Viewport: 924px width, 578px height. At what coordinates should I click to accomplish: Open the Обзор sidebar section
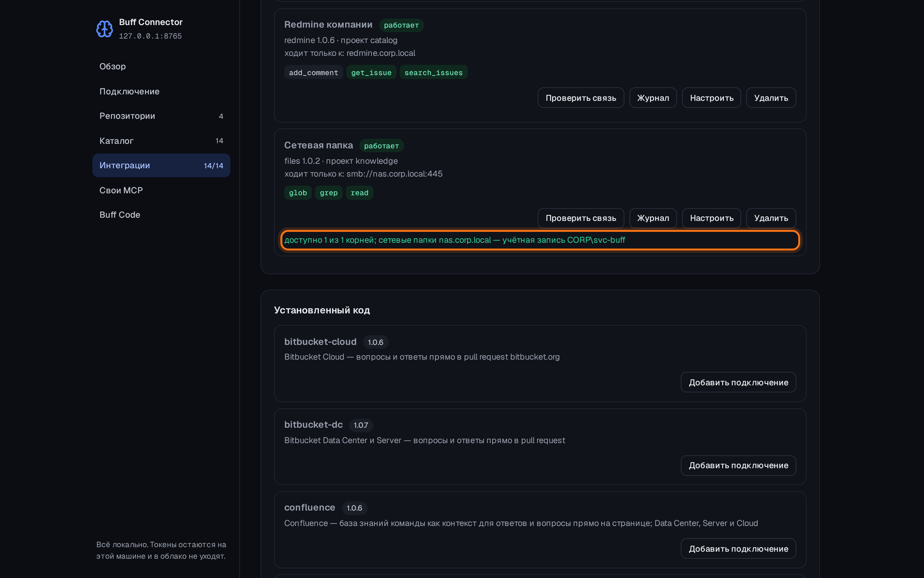click(x=161, y=66)
